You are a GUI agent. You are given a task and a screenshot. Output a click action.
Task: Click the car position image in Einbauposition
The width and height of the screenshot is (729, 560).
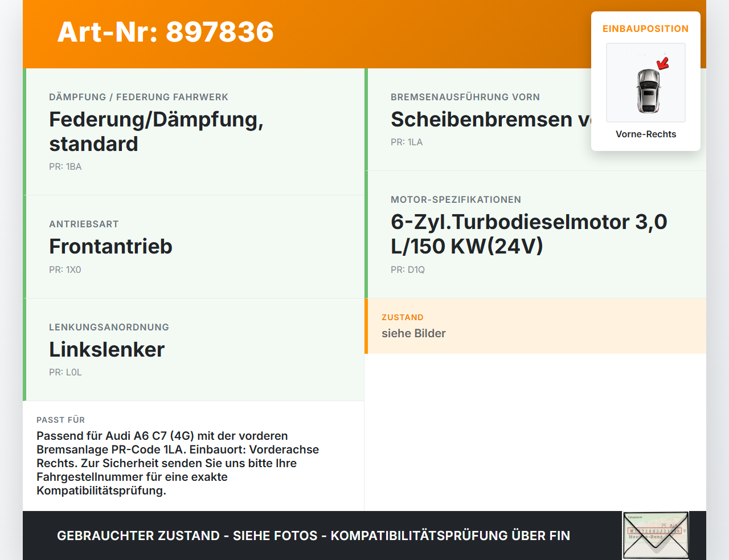tap(646, 83)
